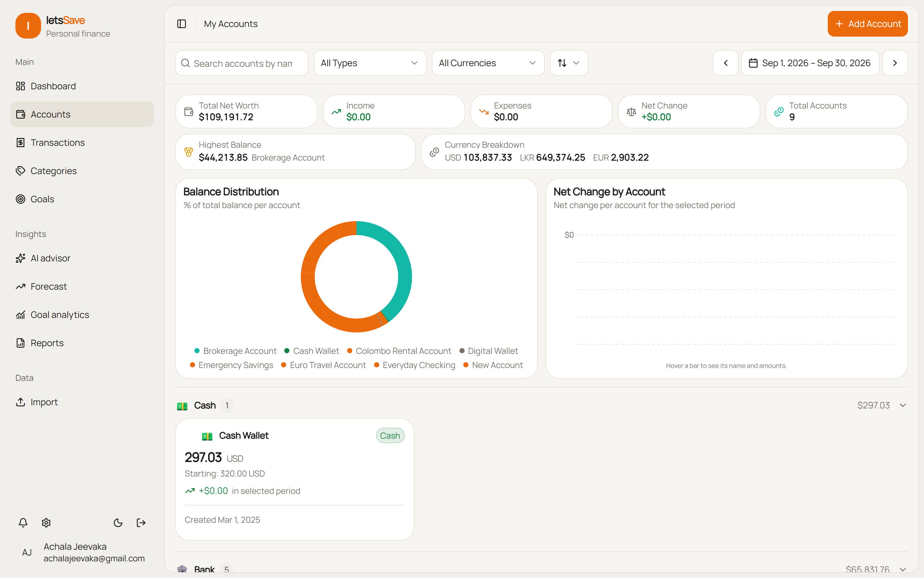924x578 pixels.
Task: Open Goal analytics
Action: coord(82,315)
